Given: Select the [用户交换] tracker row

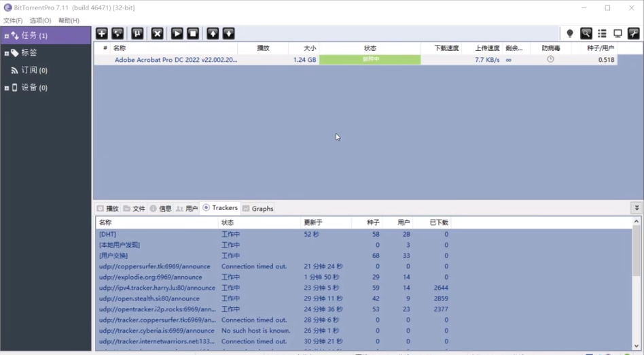Looking at the screenshot, I should pyautogui.click(x=363, y=256).
